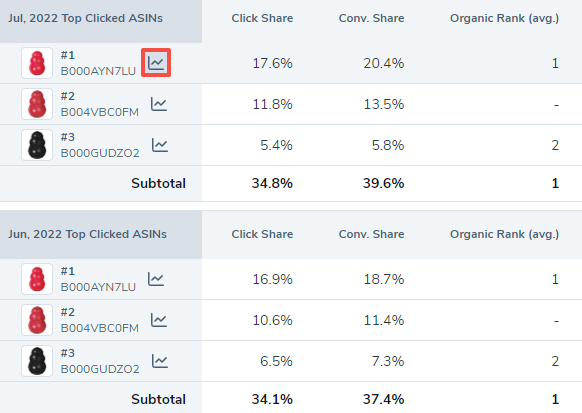Click July table Click Share column header
Viewport: 582px width, 413px height.
pos(262,18)
